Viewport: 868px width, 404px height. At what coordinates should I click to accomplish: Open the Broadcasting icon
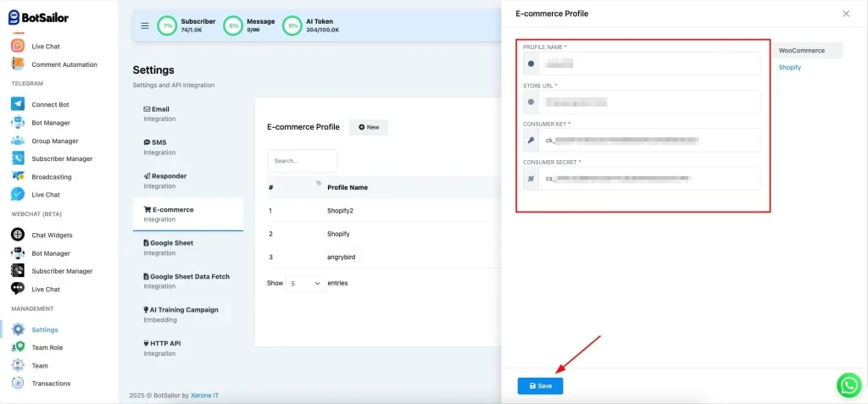pyautogui.click(x=18, y=176)
